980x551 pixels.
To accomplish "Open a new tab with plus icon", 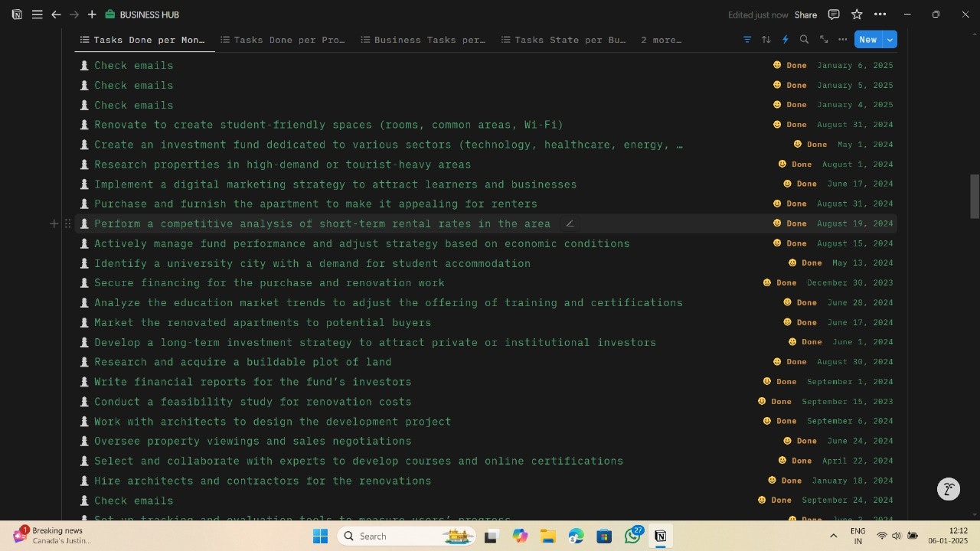I will pos(92,15).
